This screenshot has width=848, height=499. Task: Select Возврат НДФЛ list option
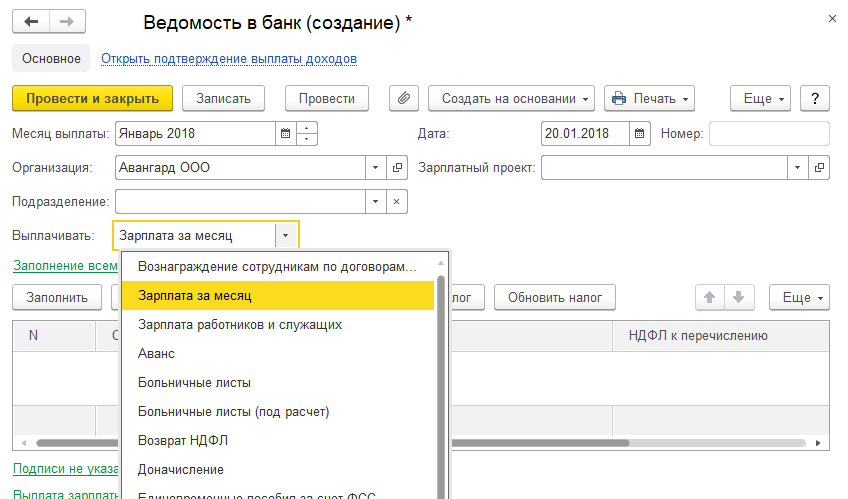[183, 440]
